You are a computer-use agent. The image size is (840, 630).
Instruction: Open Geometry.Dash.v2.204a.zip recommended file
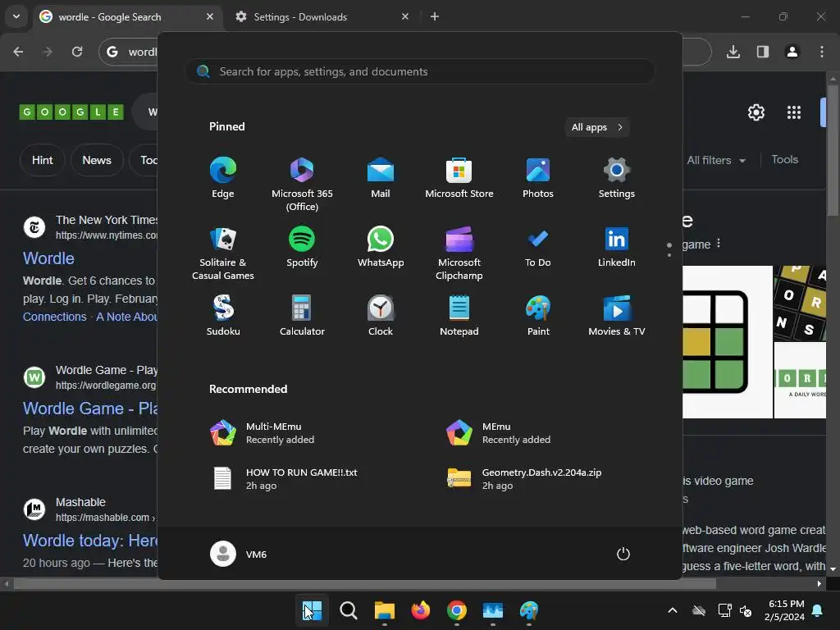click(x=524, y=478)
